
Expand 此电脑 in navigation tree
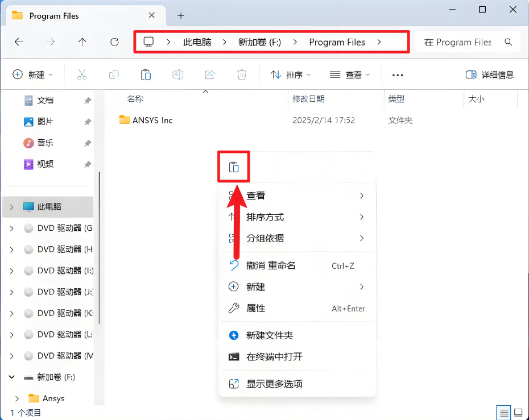(11, 207)
